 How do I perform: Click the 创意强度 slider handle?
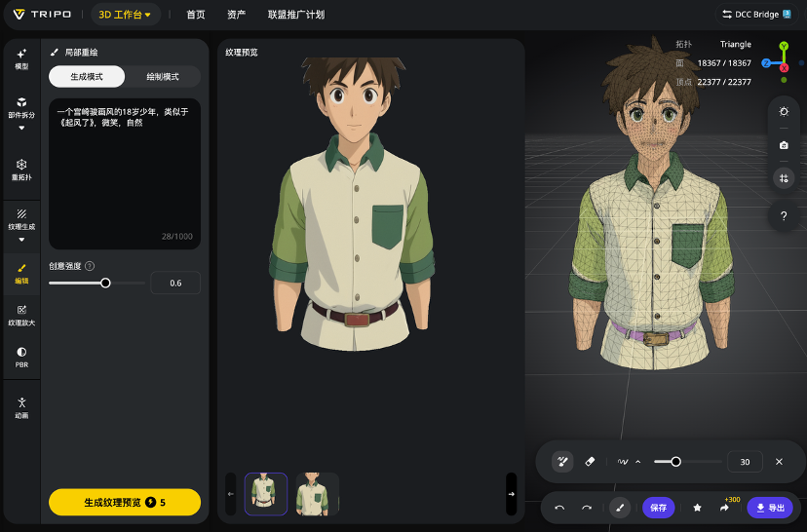105,283
